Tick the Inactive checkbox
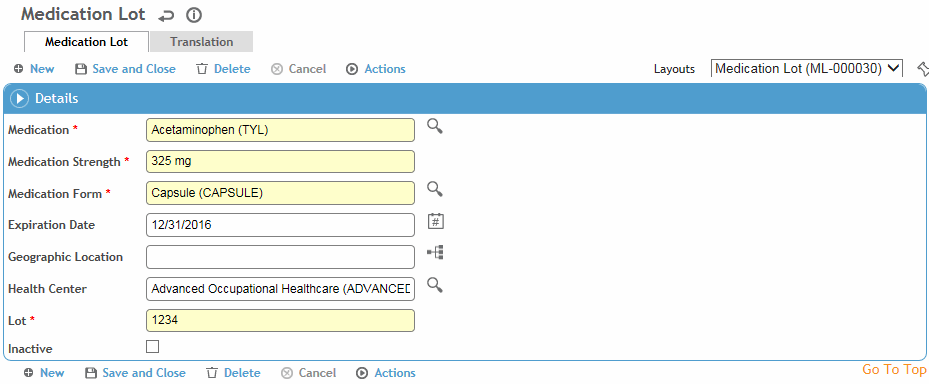929x384 pixels. point(152,347)
